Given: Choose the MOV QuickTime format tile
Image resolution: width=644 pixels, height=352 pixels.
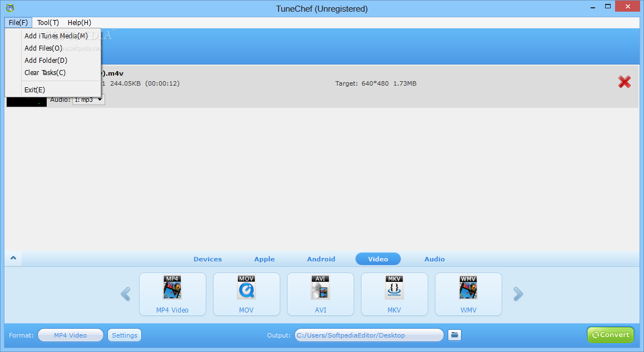Looking at the screenshot, I should tap(246, 294).
